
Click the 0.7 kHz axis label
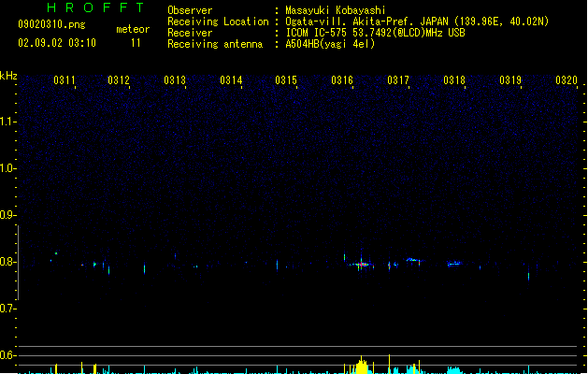click(7, 309)
